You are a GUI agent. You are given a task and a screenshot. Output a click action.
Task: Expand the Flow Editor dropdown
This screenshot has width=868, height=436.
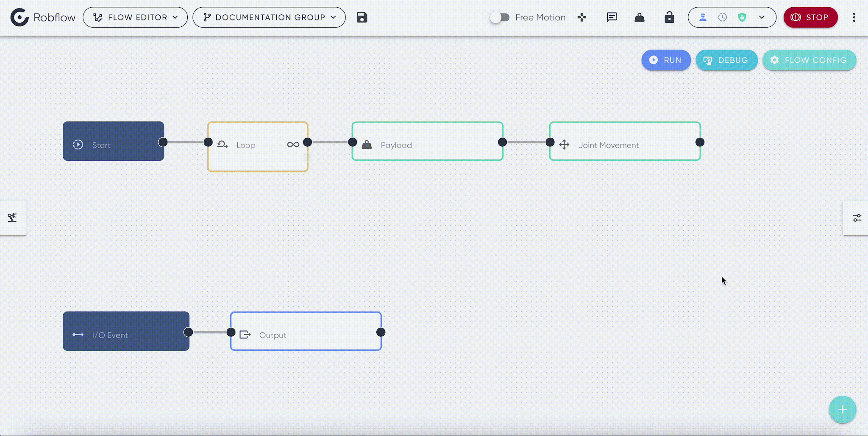coord(135,17)
